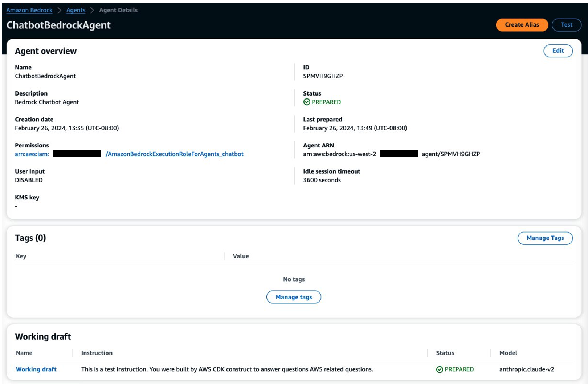Click the Model column header
The width and height of the screenshot is (588, 384).
[x=508, y=353]
